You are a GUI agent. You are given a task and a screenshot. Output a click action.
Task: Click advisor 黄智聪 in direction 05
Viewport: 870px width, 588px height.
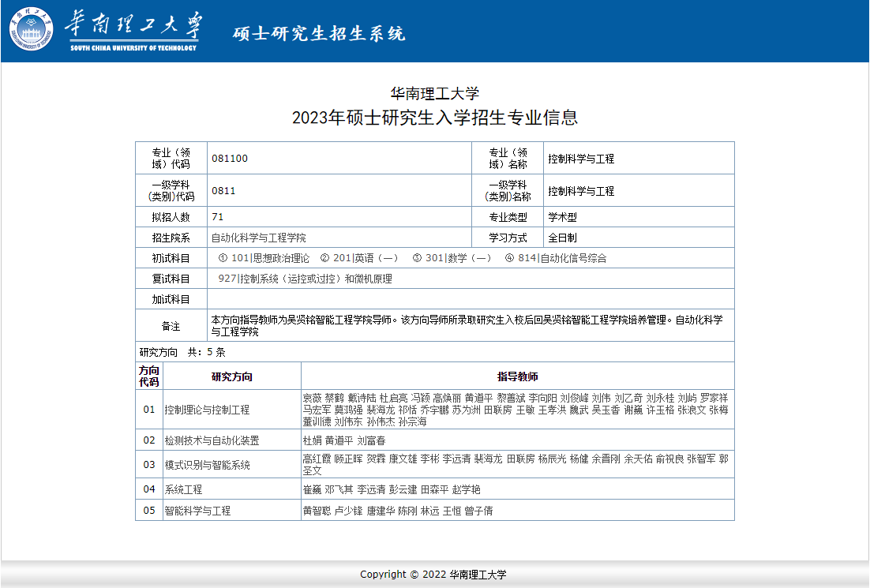pos(317,511)
